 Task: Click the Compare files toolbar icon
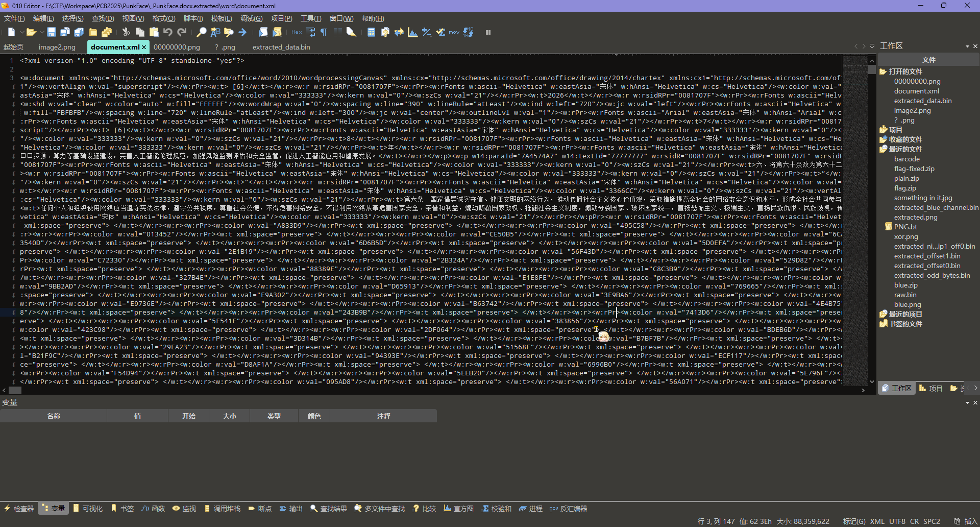399,32
